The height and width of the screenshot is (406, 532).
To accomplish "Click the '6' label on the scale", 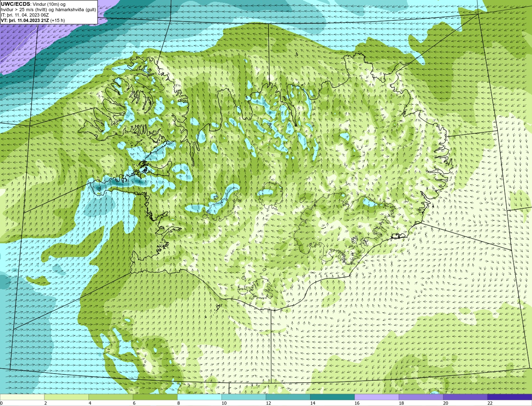I will click(134, 403).
